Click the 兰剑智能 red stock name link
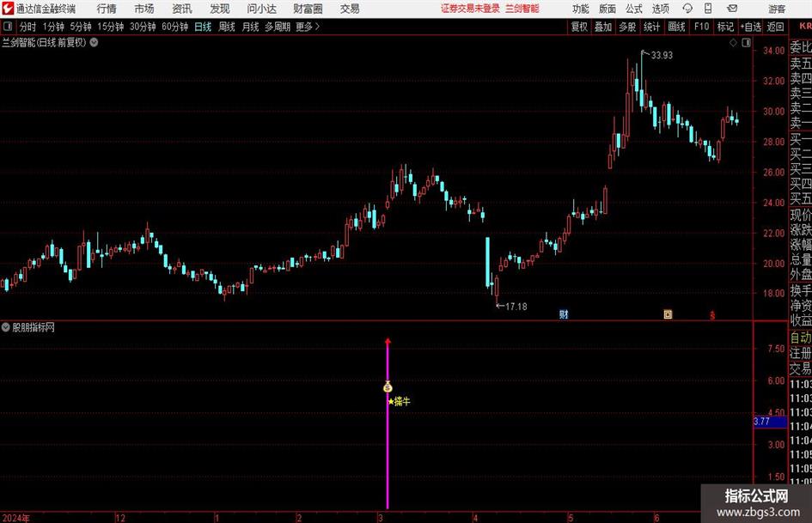812x523 pixels. tap(522, 9)
